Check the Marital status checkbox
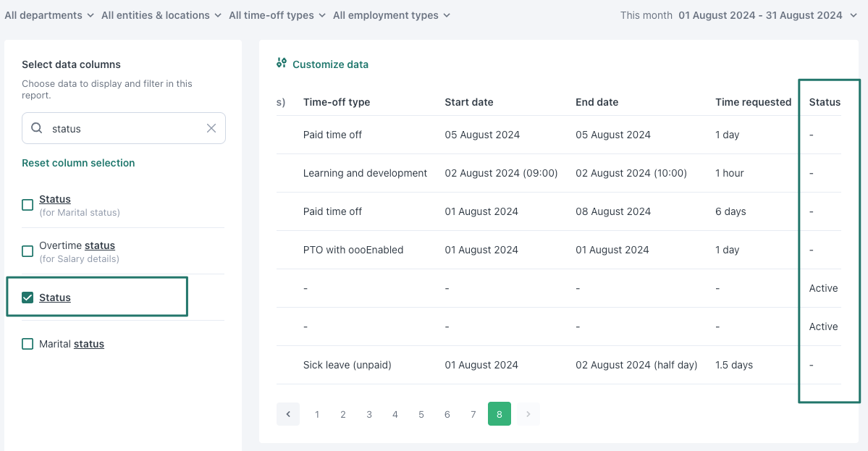868x451 pixels. tap(27, 344)
